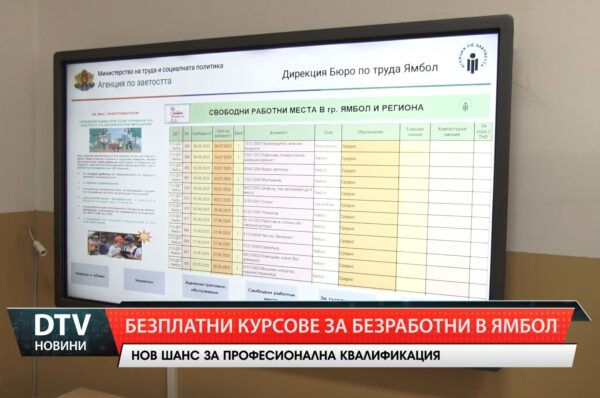Open the Новини и обяви button

(90, 275)
